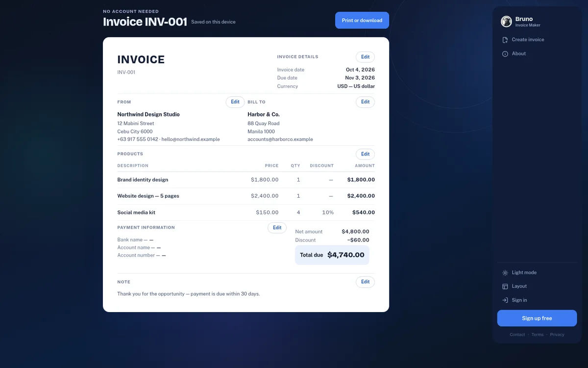Click the 'Bank name' payment line
This screenshot has width=588, height=368.
click(x=135, y=240)
